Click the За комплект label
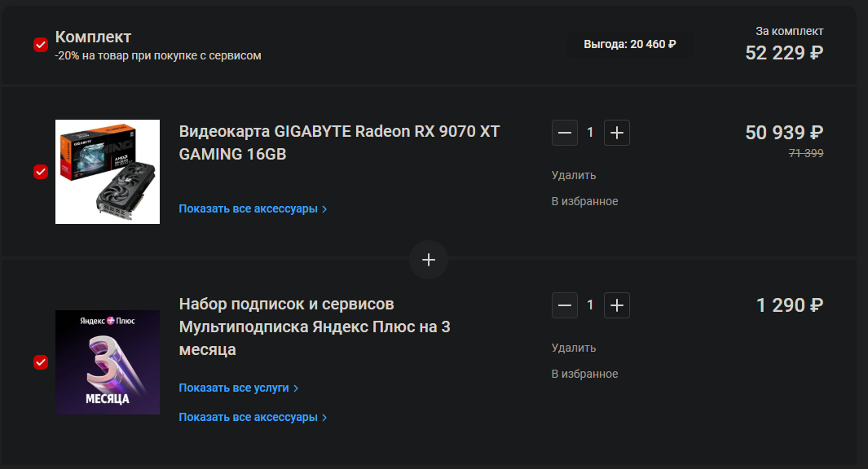The width and height of the screenshot is (868, 469). (x=790, y=32)
